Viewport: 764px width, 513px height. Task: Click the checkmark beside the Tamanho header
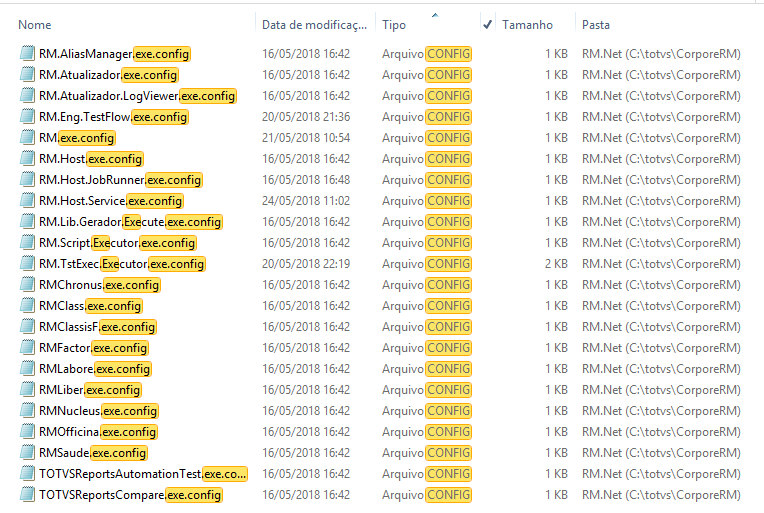tap(487, 24)
